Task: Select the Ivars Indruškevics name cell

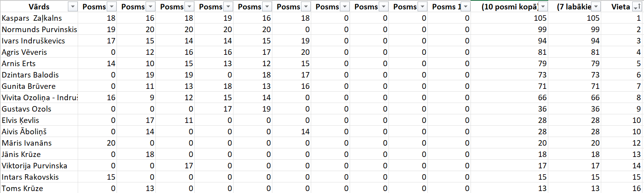Action: pyautogui.click(x=39, y=41)
